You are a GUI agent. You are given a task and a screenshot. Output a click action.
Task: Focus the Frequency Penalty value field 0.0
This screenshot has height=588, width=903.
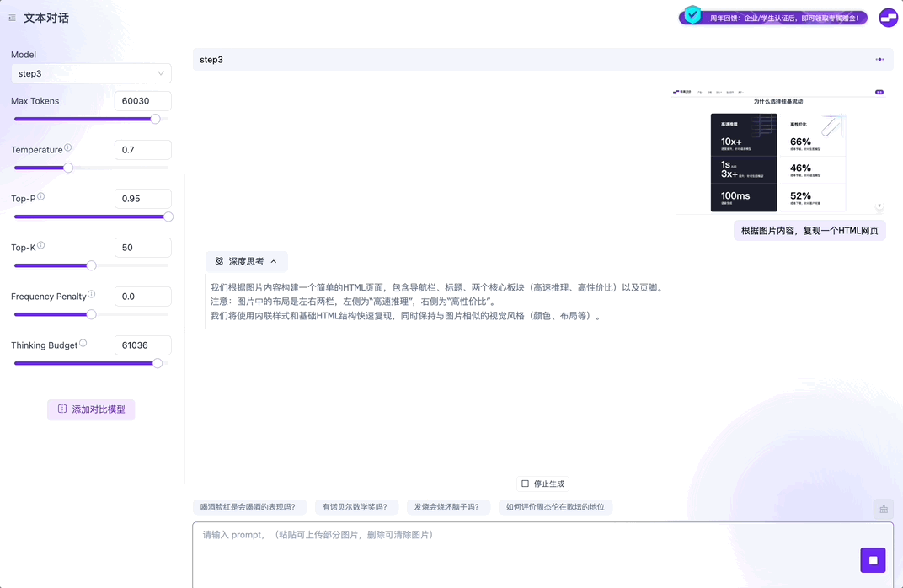pyautogui.click(x=143, y=297)
